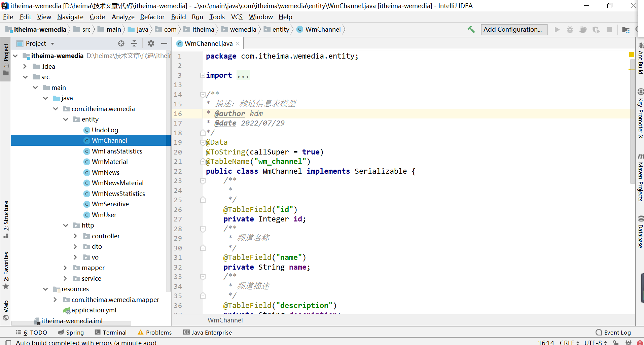Collapse the itheima-wemedia project root node
Image resolution: width=644 pixels, height=345 pixels.
click(15, 56)
